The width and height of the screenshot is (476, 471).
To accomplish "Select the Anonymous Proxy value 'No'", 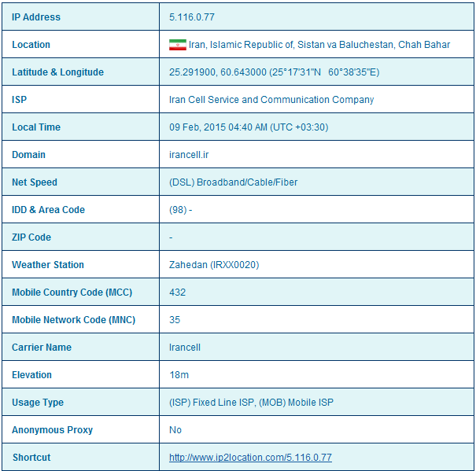I will pos(175,430).
